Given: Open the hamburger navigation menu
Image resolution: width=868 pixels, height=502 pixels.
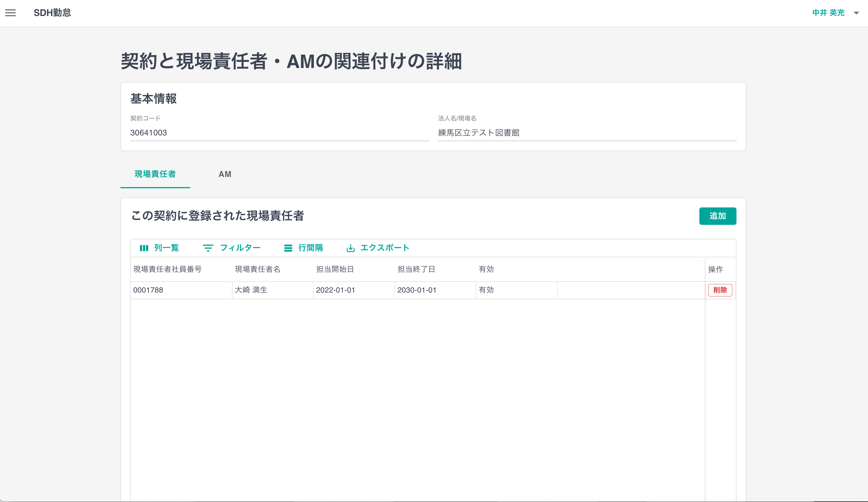Looking at the screenshot, I should coord(10,13).
